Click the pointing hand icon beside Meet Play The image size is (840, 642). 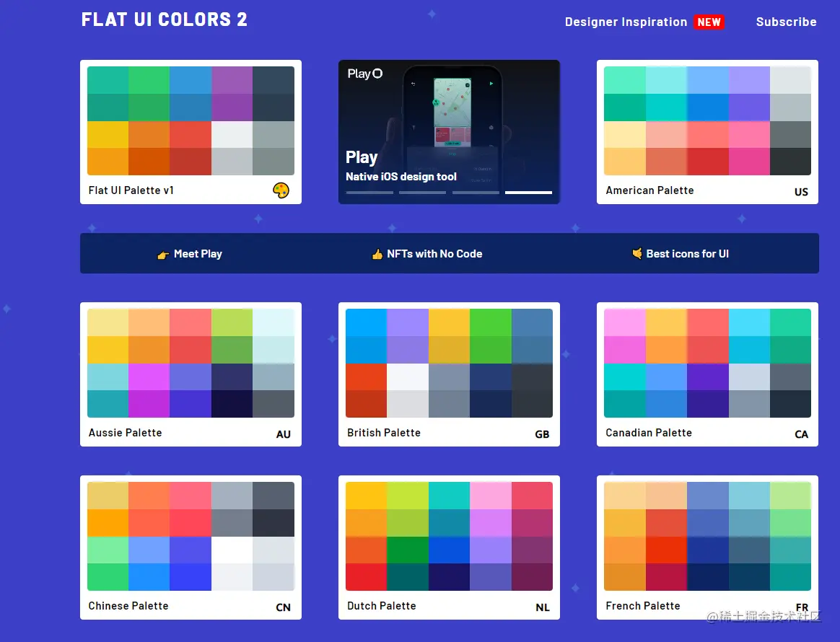tap(163, 255)
